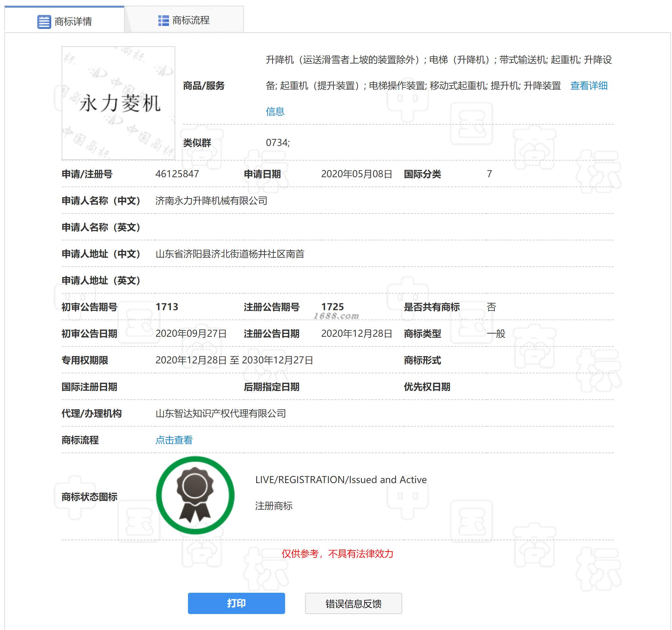
Task: Click the applicant name 济南永力升降机械有限公司
Action: click(211, 201)
